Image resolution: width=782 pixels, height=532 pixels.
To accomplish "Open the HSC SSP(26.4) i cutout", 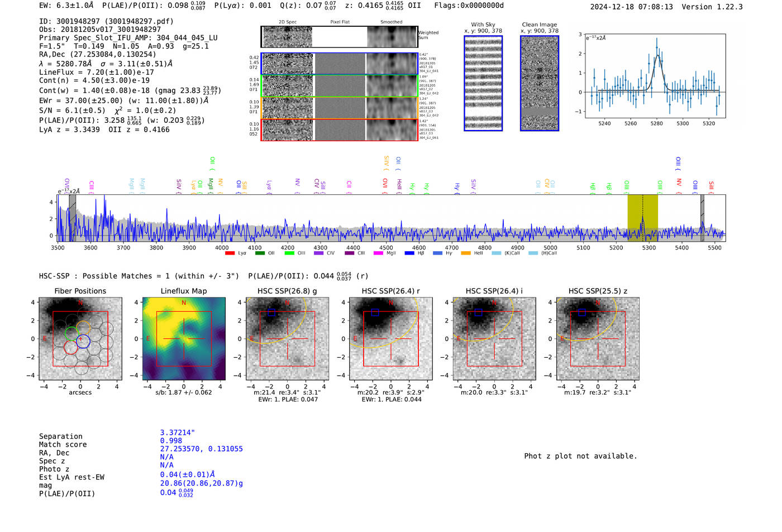I will tap(494, 339).
